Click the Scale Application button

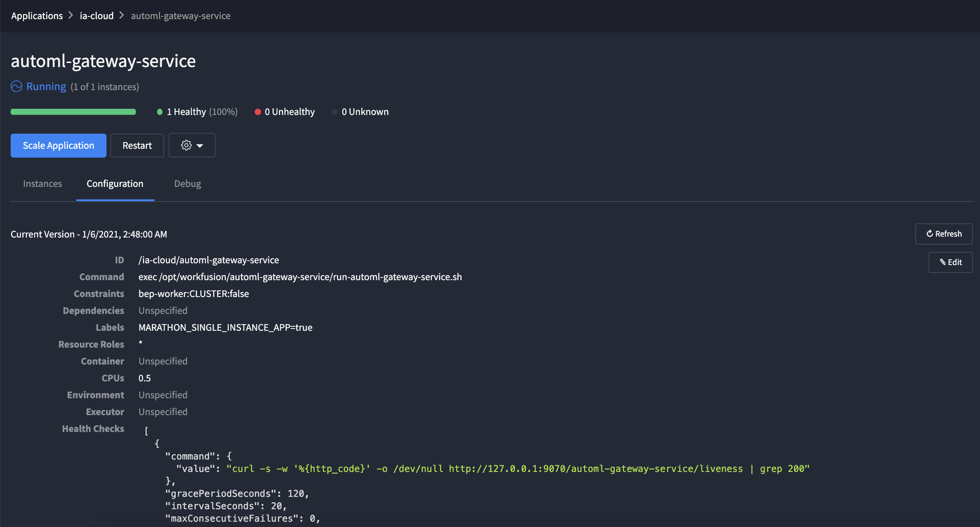pyautogui.click(x=59, y=145)
